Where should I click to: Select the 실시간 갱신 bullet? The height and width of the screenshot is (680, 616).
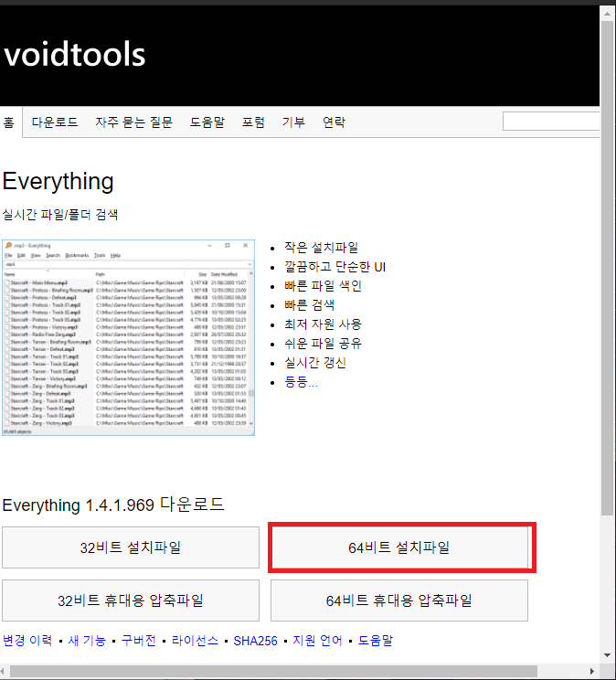pyautogui.click(x=315, y=363)
